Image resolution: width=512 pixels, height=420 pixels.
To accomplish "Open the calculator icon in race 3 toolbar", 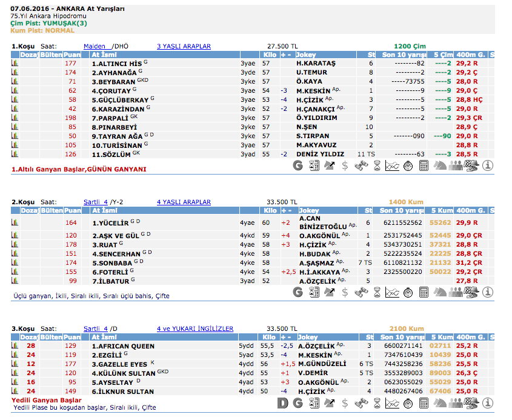I will 424,402.
